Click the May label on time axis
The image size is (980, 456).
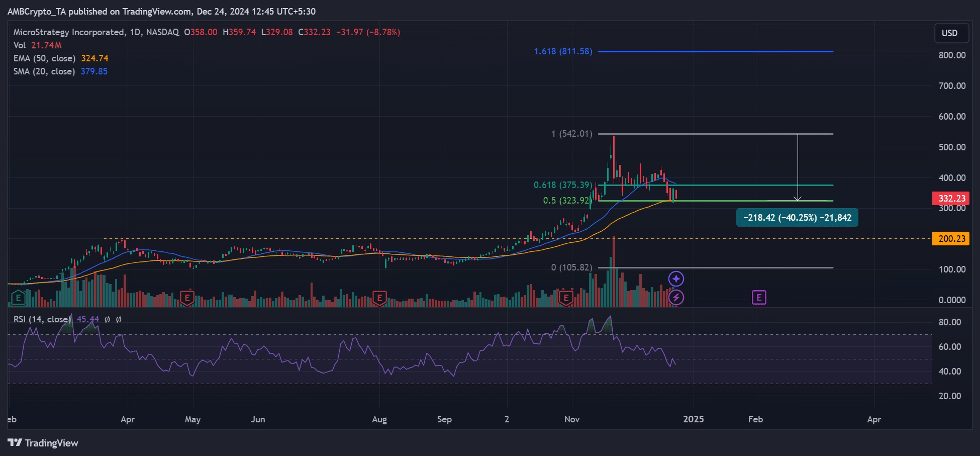tap(192, 419)
